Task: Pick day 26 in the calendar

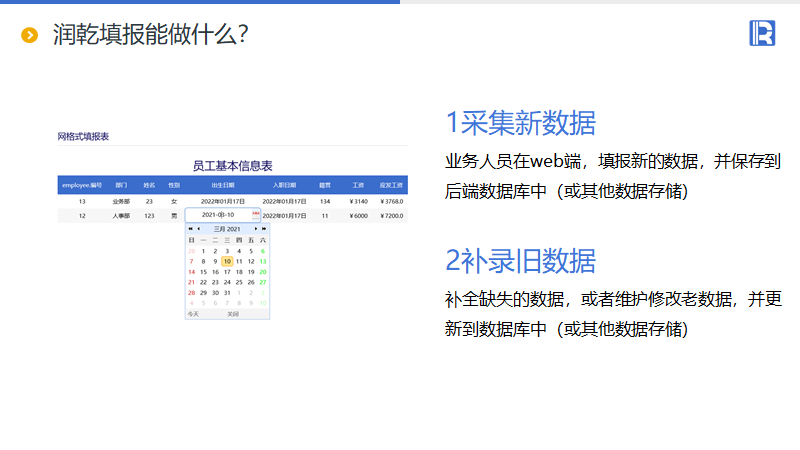Action: (251, 282)
